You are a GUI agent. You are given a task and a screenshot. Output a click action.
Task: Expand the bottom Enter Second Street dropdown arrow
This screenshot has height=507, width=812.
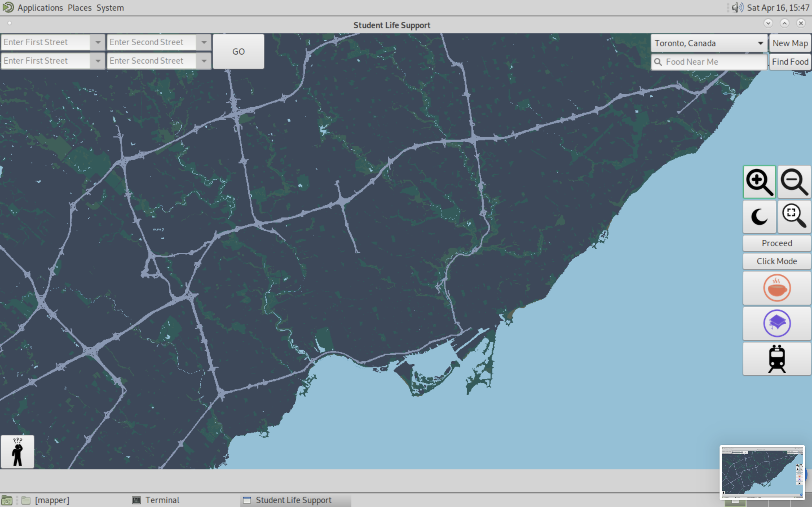[x=204, y=61]
